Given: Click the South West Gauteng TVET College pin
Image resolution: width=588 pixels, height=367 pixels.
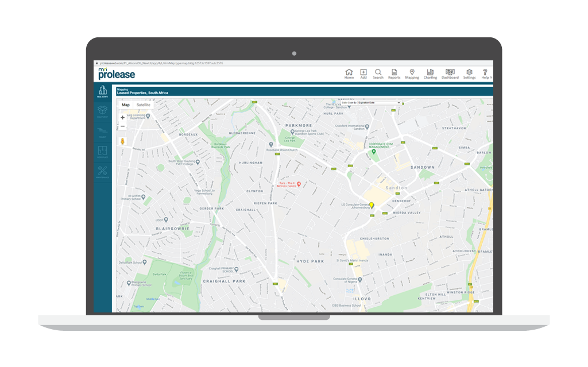Looking at the screenshot, I should click(198, 162).
